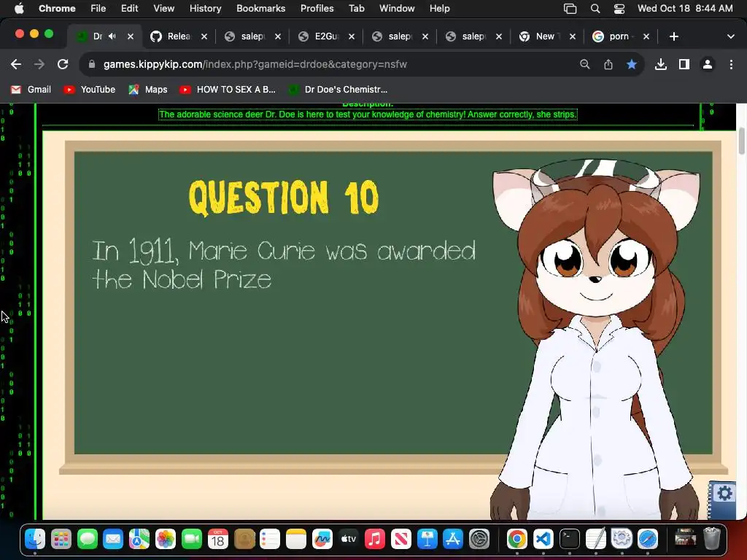Open the Chrome profile avatar
This screenshot has height=560, width=747.
pos(708,64)
